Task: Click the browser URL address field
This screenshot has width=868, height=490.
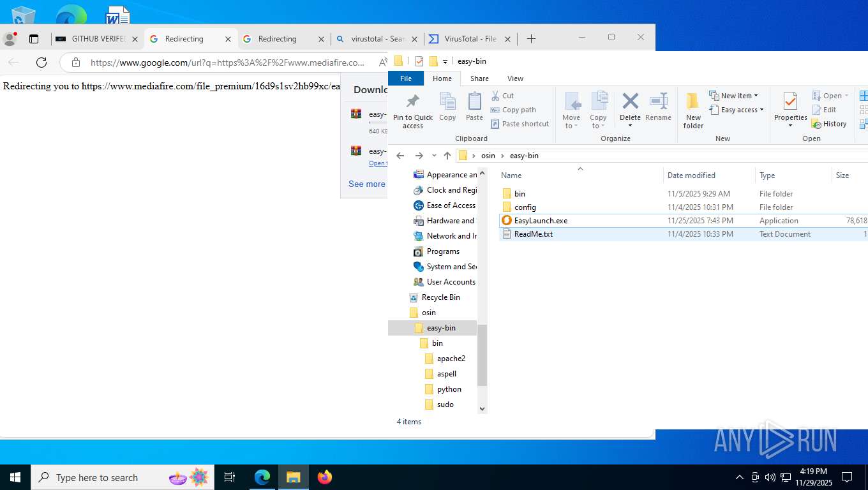Action: pos(228,63)
